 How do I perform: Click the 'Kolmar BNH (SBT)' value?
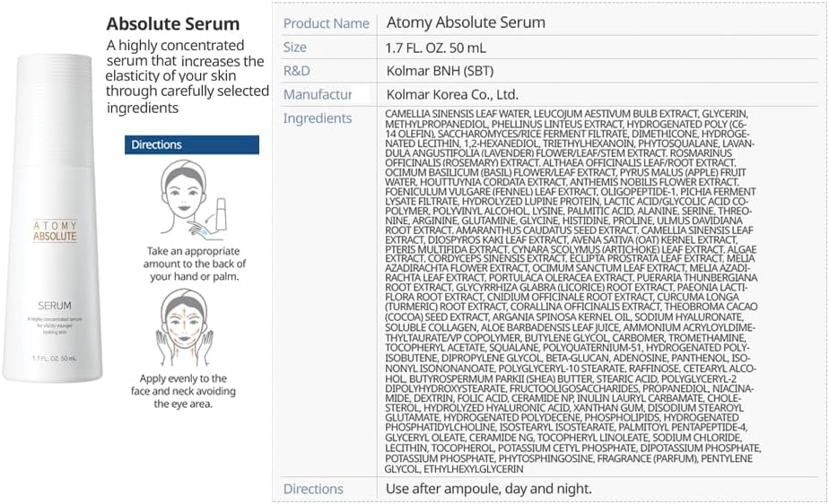440,72
